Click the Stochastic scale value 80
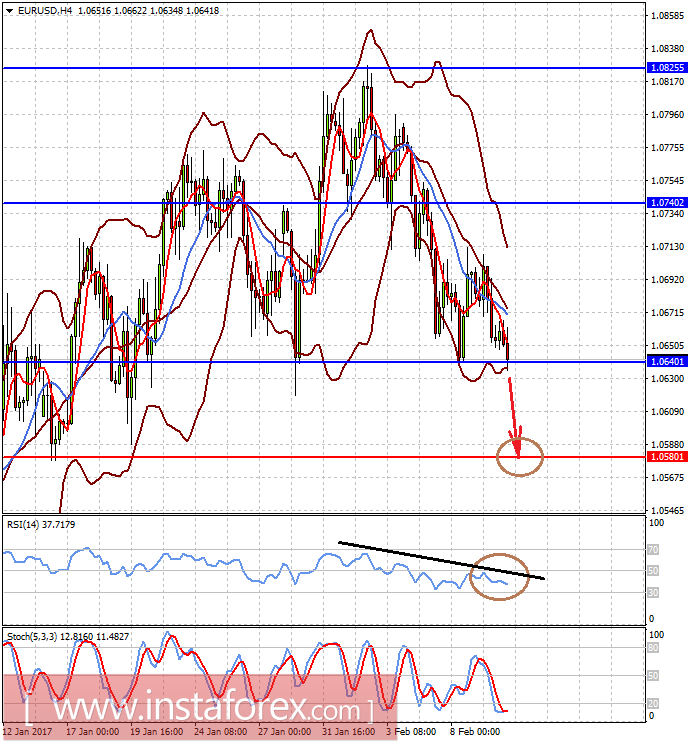This screenshot has width=688, height=743. click(653, 648)
